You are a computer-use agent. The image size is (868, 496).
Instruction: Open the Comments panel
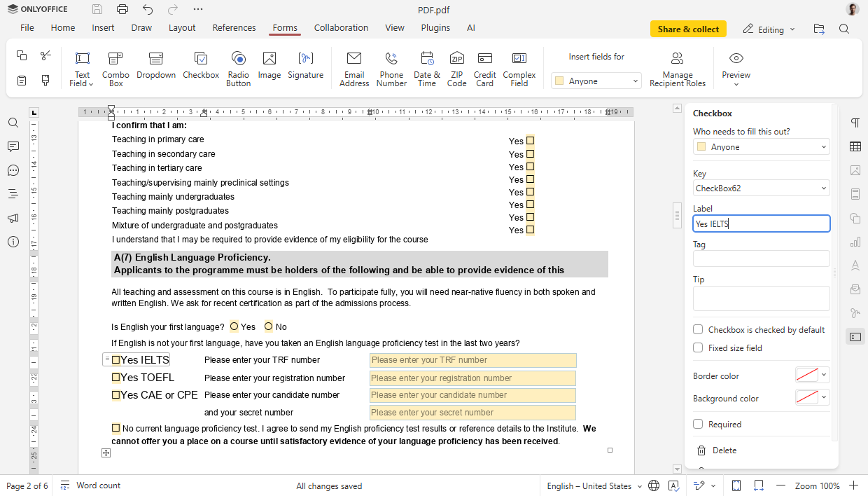pos(13,146)
